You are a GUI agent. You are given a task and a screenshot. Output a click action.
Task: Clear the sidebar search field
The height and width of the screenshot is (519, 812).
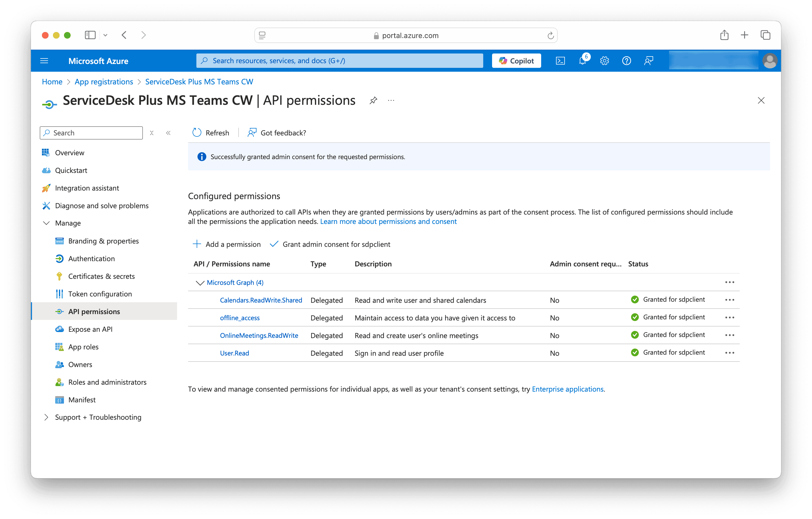coord(152,133)
